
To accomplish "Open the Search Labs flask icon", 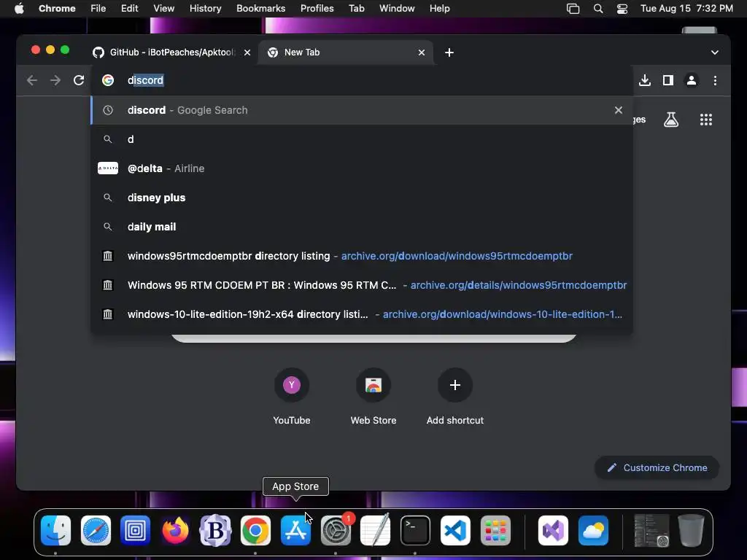I will (671, 120).
